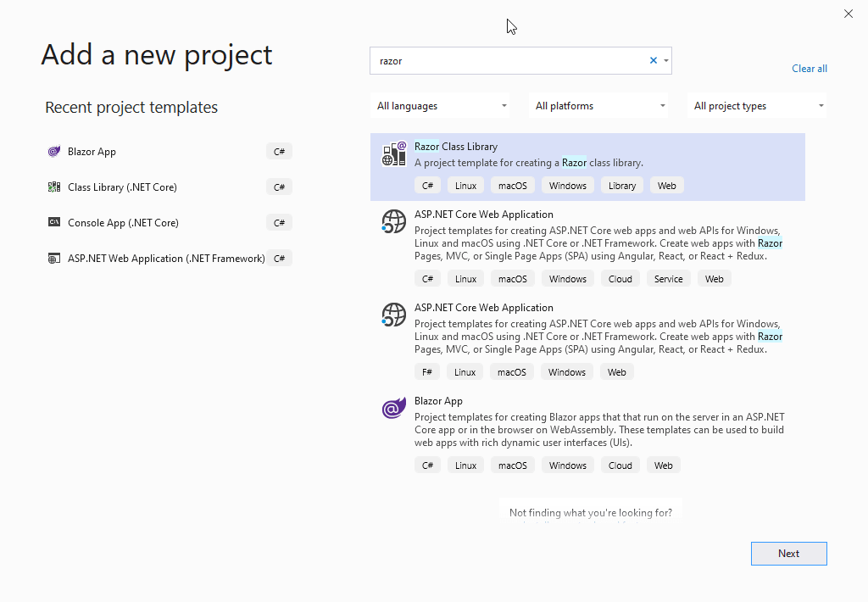The width and height of the screenshot is (868, 602).
Task: Click the Web tag under Blazor App result
Action: 663,465
